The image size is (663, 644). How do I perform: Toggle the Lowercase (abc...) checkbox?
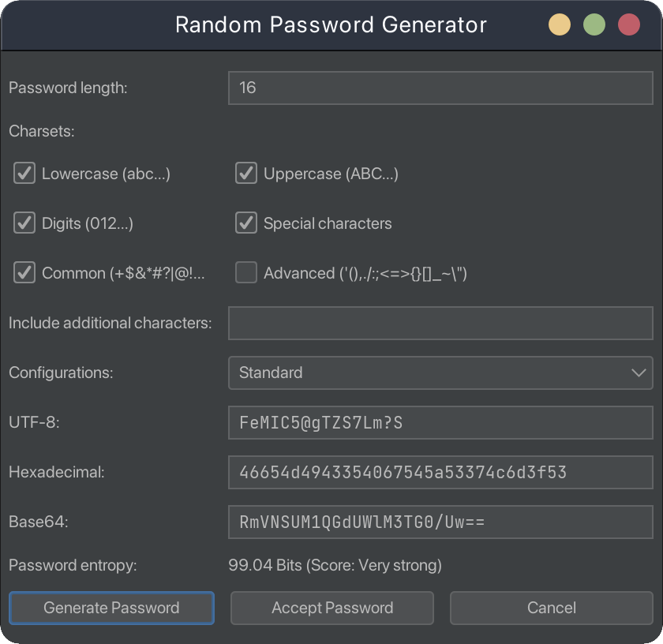click(x=25, y=174)
